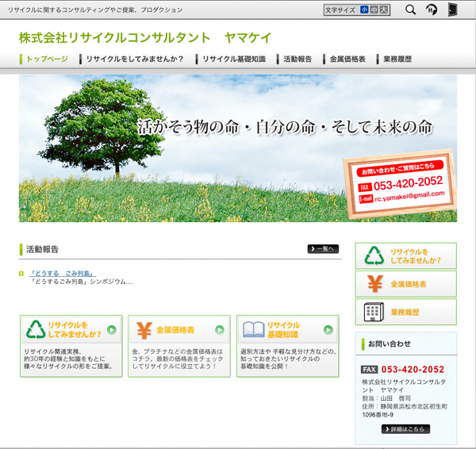The image size is (476, 449).
Task: Click the 担当：山田 啓司 text
Action: coord(386,398)
